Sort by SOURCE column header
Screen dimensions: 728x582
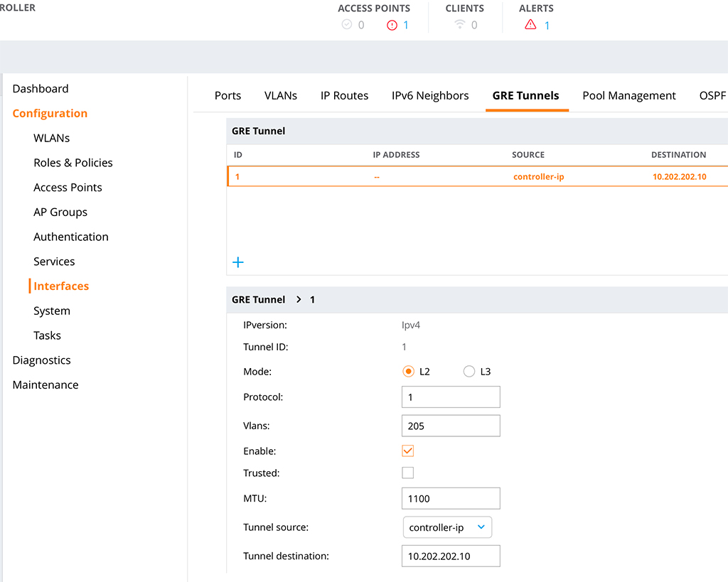[x=528, y=154]
